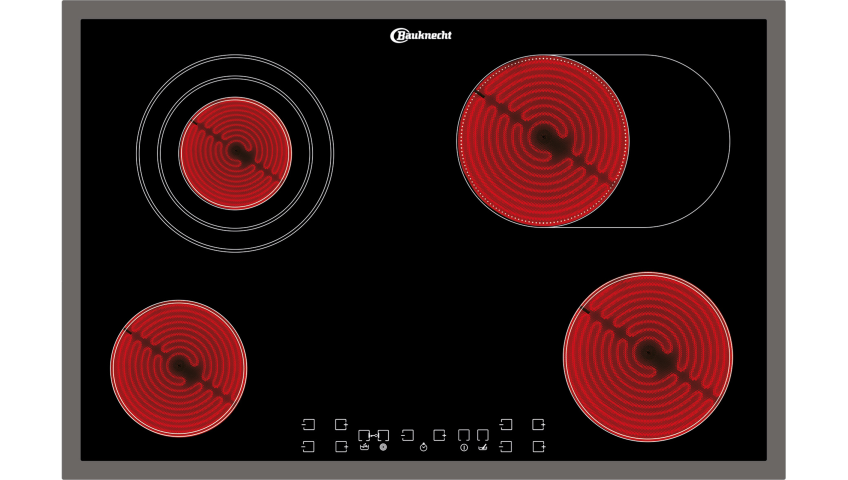Touch the power on/off symbol
This screenshot has height=480, width=848.
pos(464,448)
